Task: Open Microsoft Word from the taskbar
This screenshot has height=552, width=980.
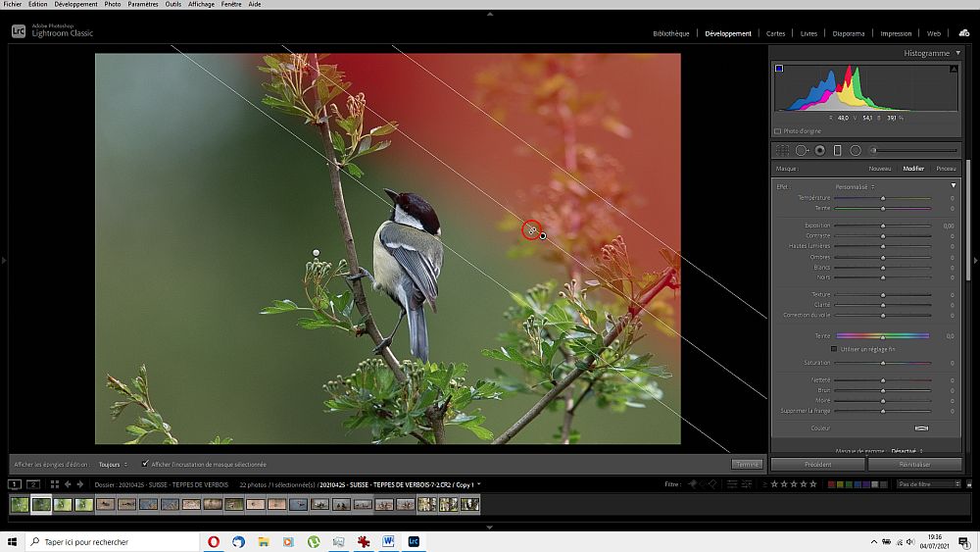Action: point(388,541)
